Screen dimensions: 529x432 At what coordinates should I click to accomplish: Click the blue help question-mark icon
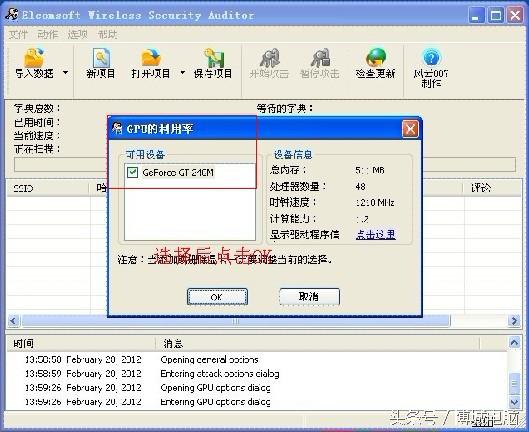(x=431, y=57)
